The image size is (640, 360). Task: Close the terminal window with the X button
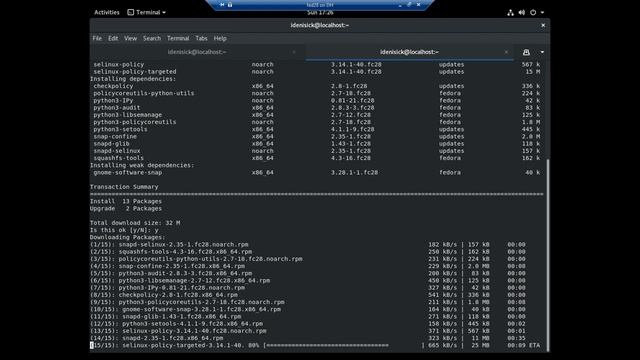pos(543,25)
